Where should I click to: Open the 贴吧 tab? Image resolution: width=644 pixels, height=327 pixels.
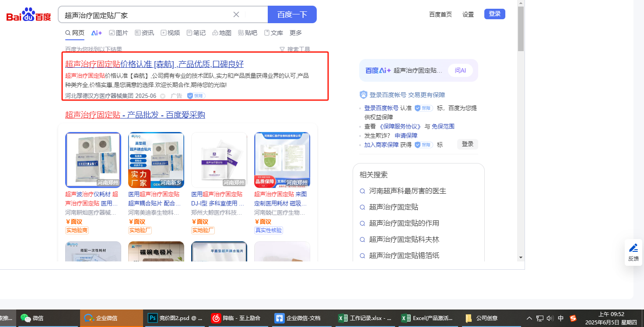click(x=248, y=33)
